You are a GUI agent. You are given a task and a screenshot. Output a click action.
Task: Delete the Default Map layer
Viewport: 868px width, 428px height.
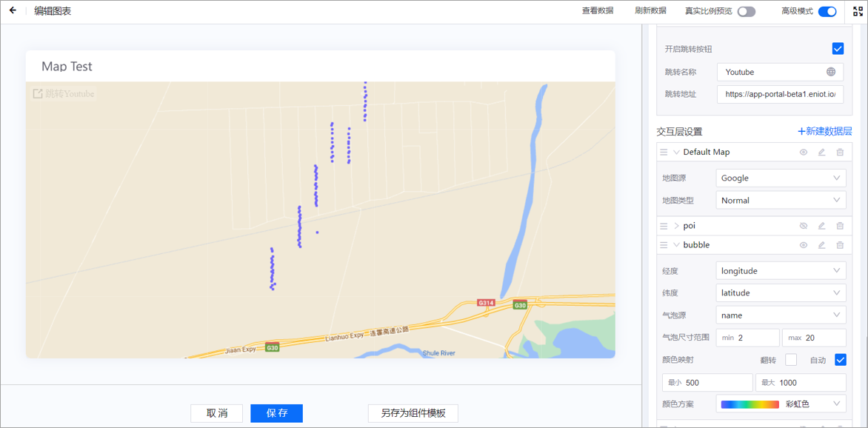[840, 152]
